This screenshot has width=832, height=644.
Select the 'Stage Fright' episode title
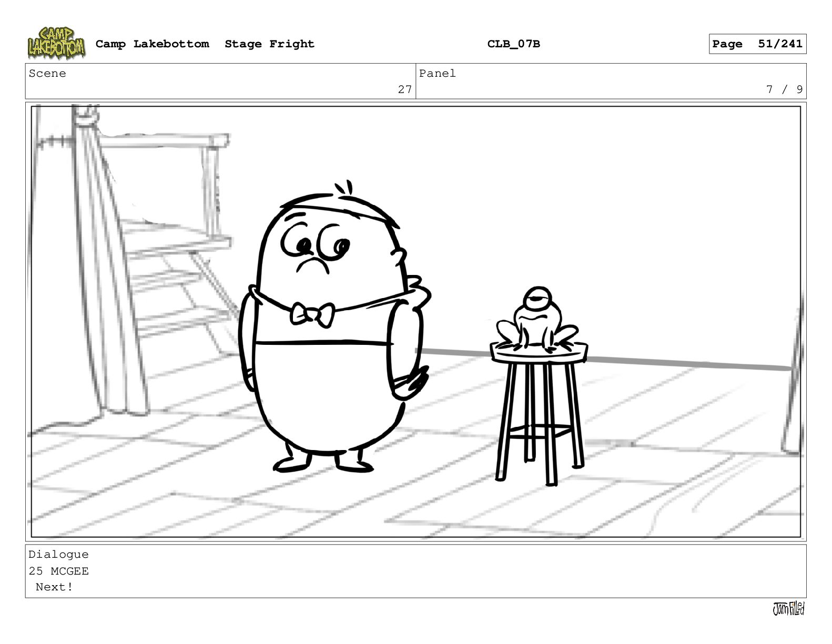point(269,44)
